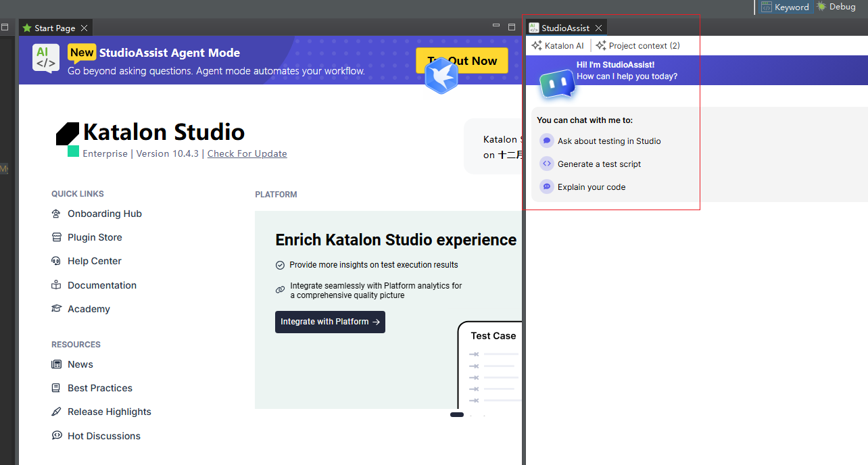The width and height of the screenshot is (868, 465).
Task: Click the yellow New badge in the banner
Action: (x=82, y=53)
